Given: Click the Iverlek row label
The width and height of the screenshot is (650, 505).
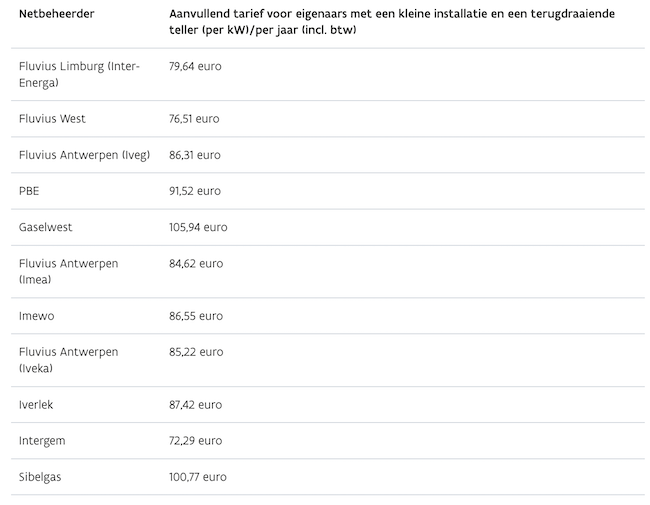Looking at the screenshot, I should click(36, 405).
